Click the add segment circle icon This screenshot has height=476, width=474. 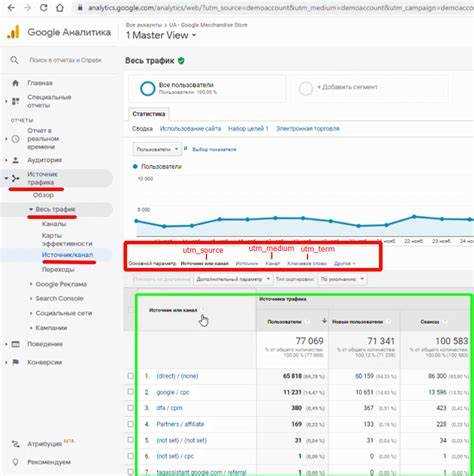(x=305, y=89)
